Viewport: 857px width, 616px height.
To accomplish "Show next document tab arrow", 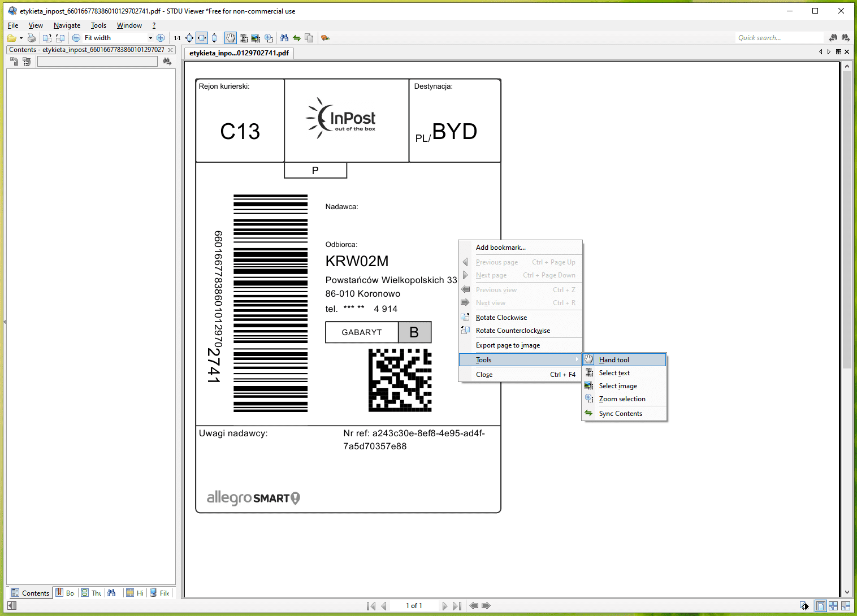I will (829, 52).
